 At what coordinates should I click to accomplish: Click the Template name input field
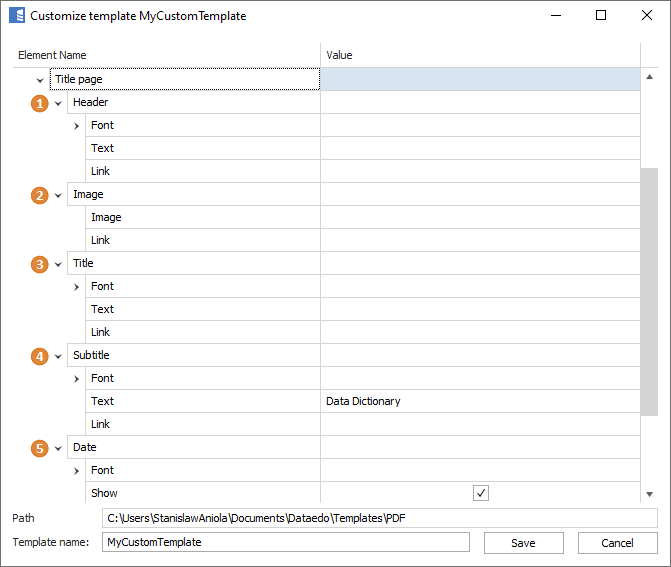(x=285, y=542)
